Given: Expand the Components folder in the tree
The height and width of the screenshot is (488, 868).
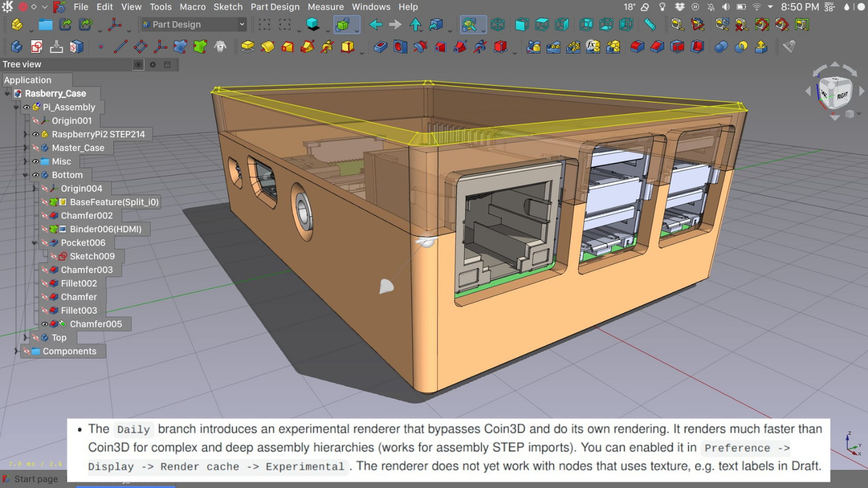Looking at the screenshot, I should point(16,351).
